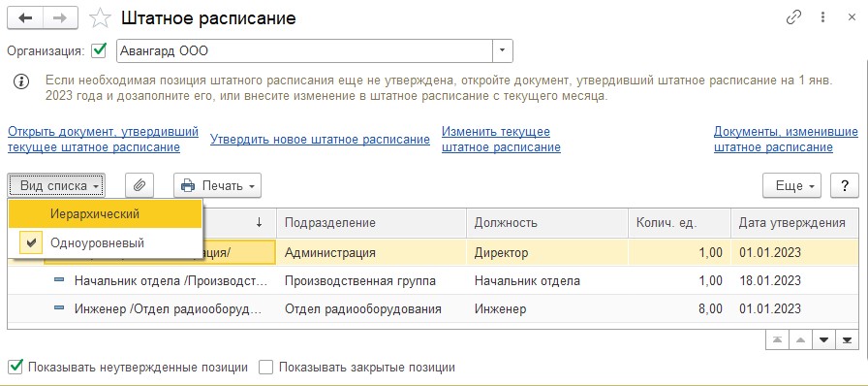Move down one row with down arrow

823,340
